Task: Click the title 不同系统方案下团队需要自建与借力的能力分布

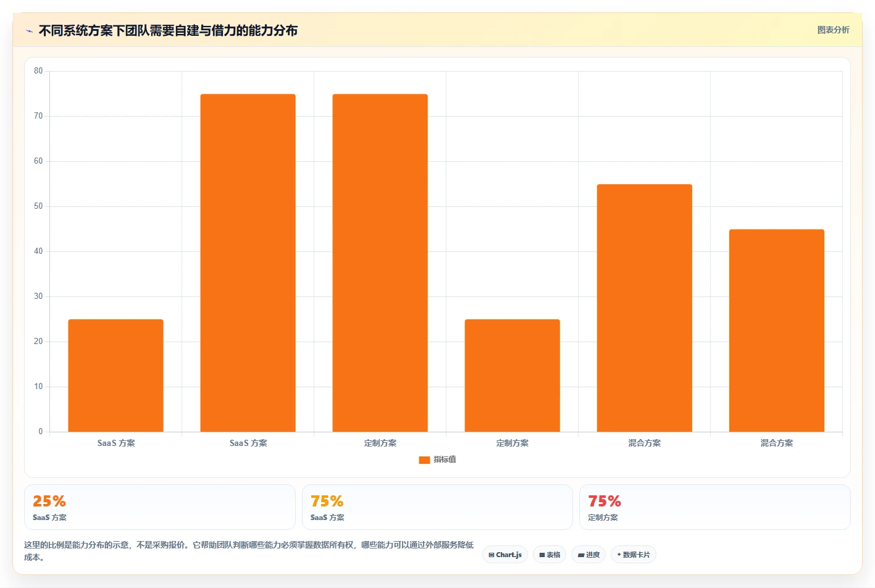Action: coord(168,30)
